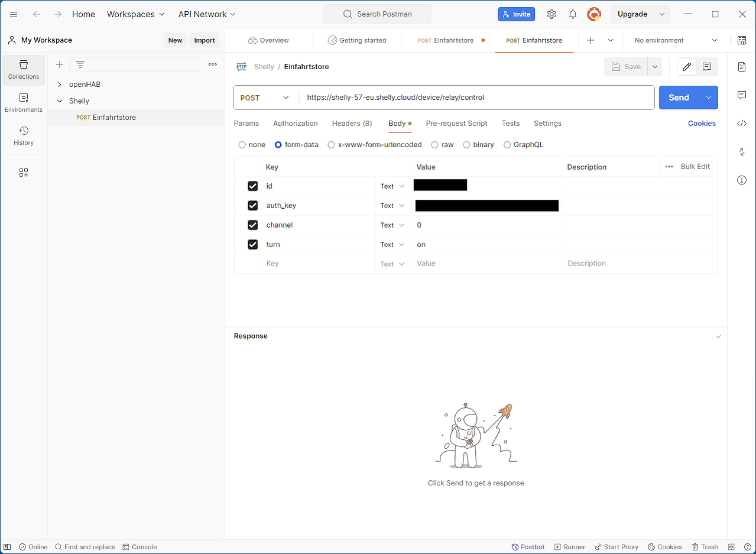This screenshot has height=554, width=756.
Task: Open the Environments sidebar panel
Action: pos(24,103)
